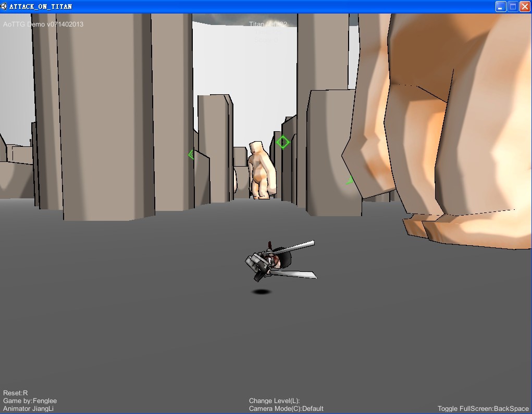Click the player character holding swords
Image resolution: width=532 pixels, height=414 pixels.
point(281,261)
